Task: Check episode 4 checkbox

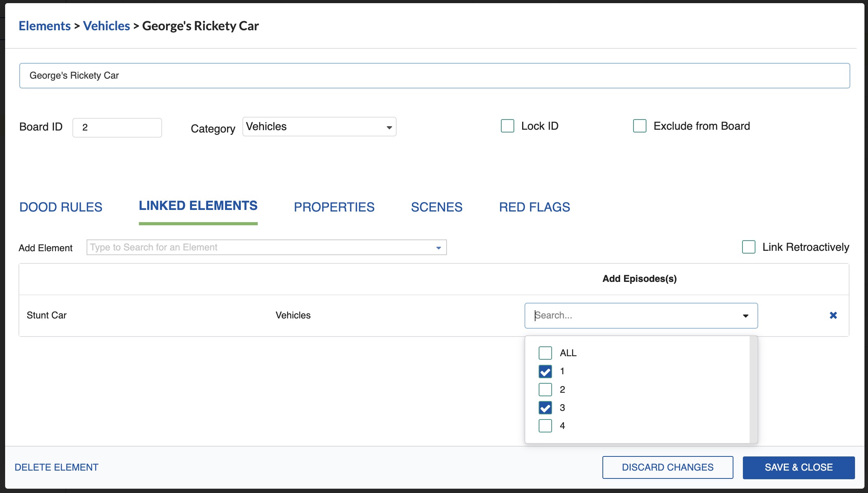Action: pyautogui.click(x=545, y=426)
